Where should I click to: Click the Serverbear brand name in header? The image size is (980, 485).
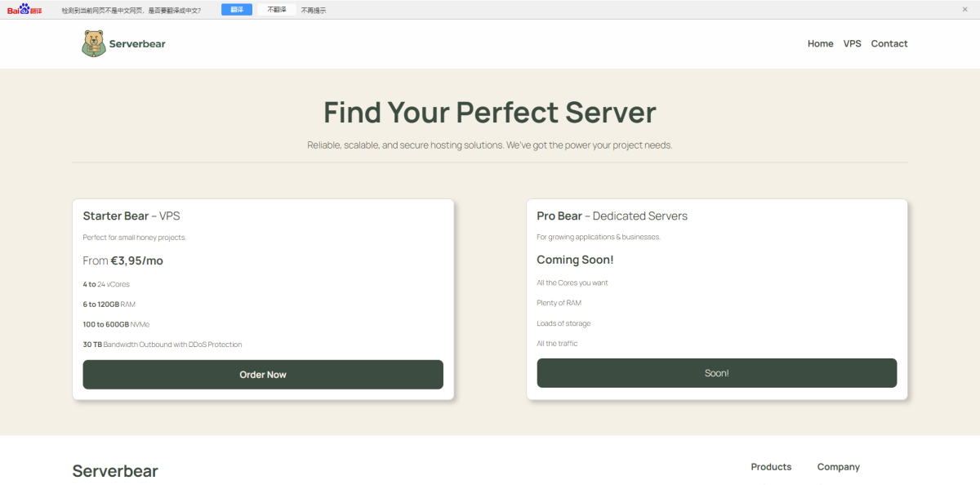(x=137, y=44)
